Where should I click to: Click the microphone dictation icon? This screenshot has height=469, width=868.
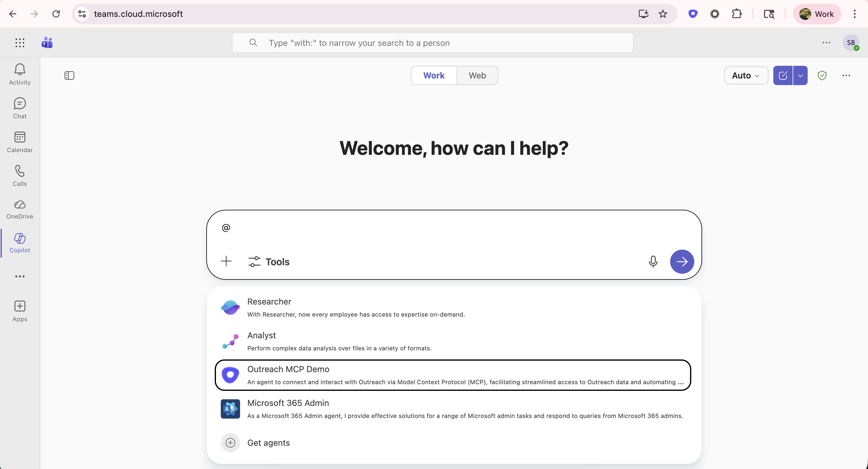point(653,262)
